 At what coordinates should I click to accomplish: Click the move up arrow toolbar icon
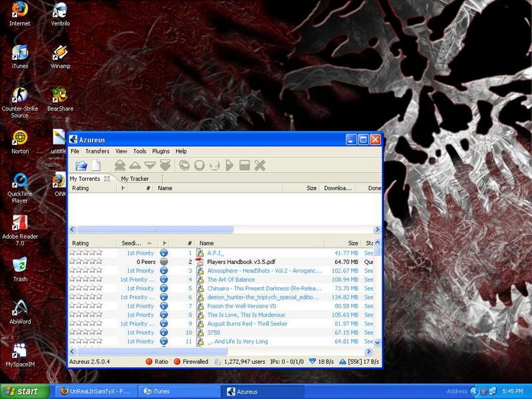click(135, 165)
